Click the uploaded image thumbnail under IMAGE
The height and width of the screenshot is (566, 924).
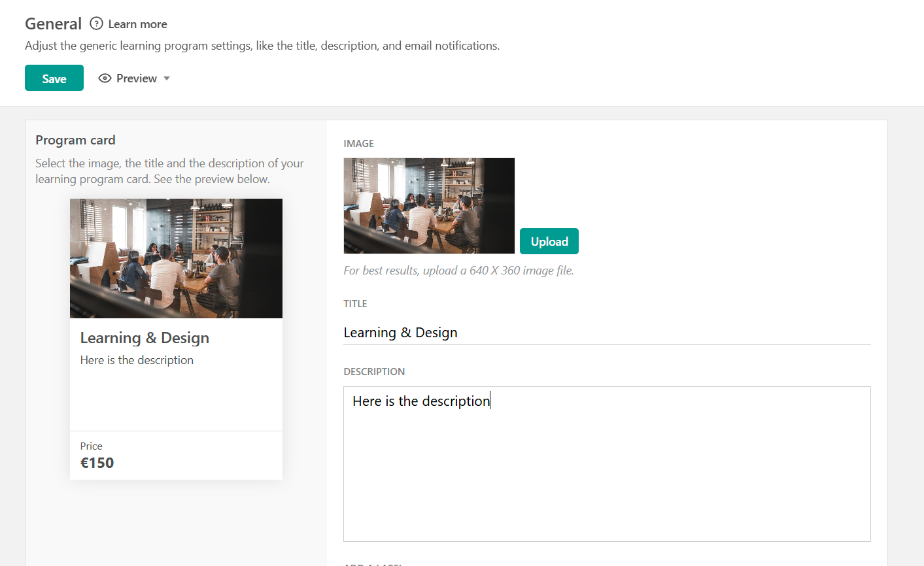coord(429,206)
